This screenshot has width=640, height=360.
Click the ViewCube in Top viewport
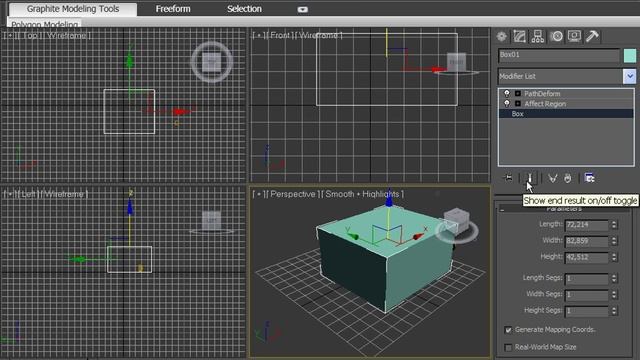212,62
